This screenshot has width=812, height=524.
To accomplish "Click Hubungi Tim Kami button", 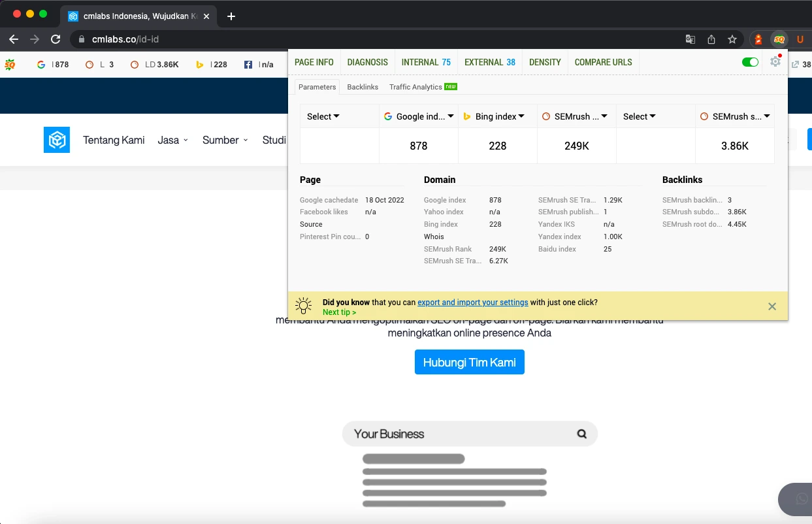I will pos(470,362).
